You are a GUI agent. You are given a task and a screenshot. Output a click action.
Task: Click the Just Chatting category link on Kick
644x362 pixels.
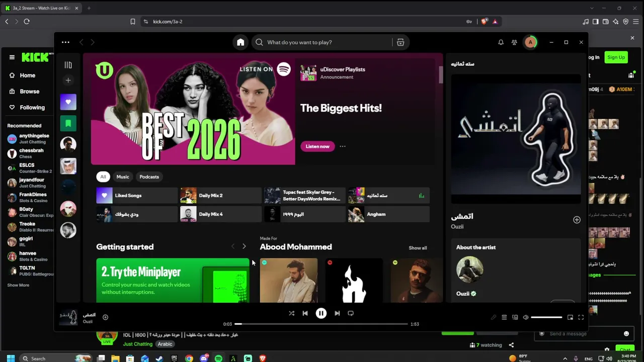click(x=138, y=344)
